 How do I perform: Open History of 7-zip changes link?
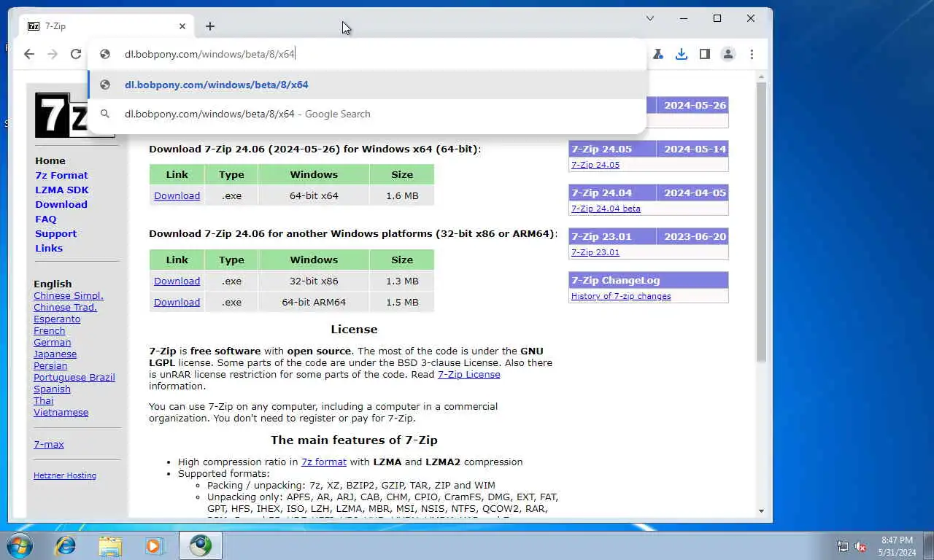click(621, 296)
